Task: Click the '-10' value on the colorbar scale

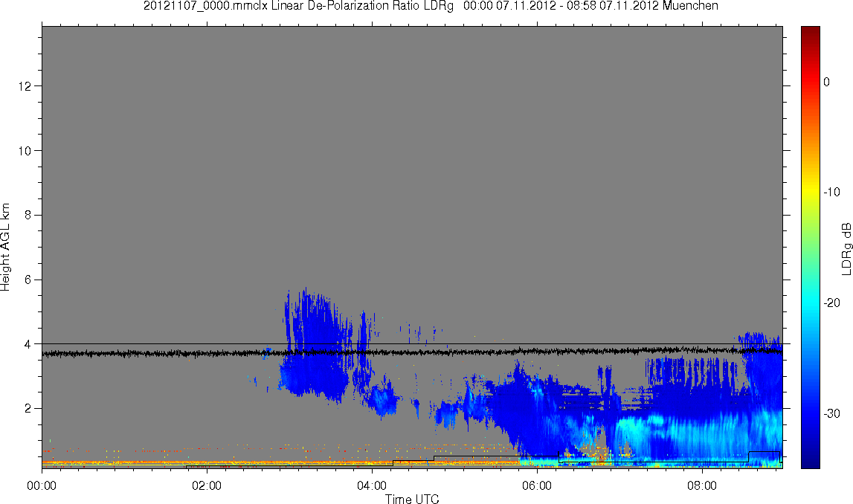Action: (831, 192)
